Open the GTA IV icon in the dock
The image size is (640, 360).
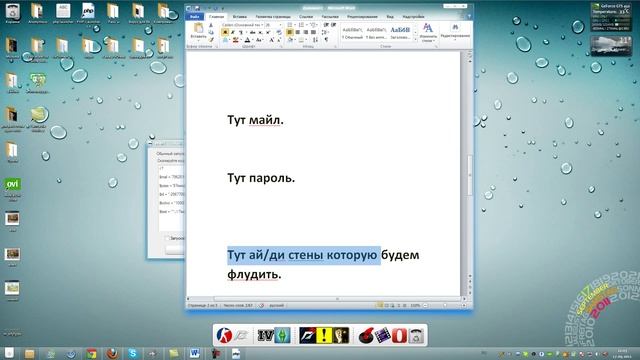click(x=265, y=336)
